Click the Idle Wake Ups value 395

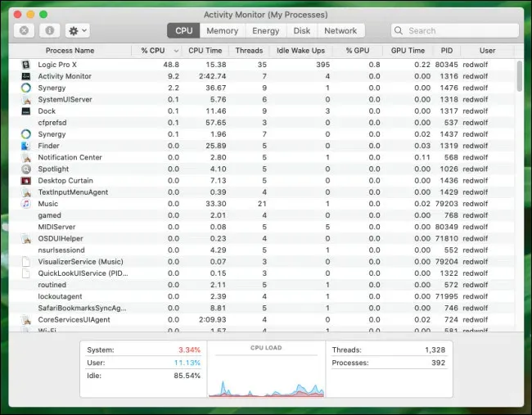[323, 65]
